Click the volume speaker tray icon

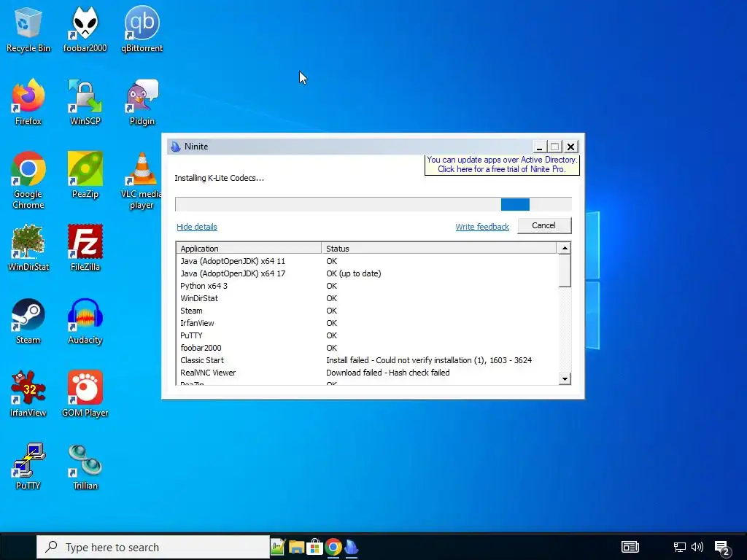pyautogui.click(x=697, y=547)
